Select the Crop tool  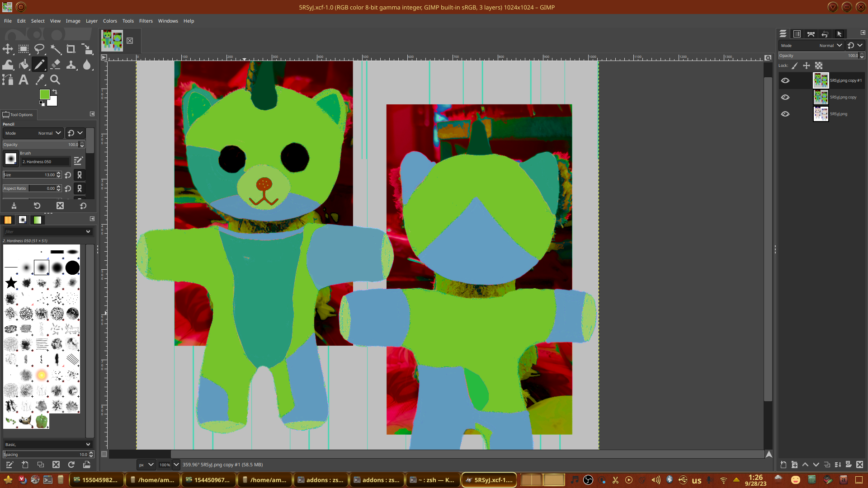pyautogui.click(x=71, y=49)
